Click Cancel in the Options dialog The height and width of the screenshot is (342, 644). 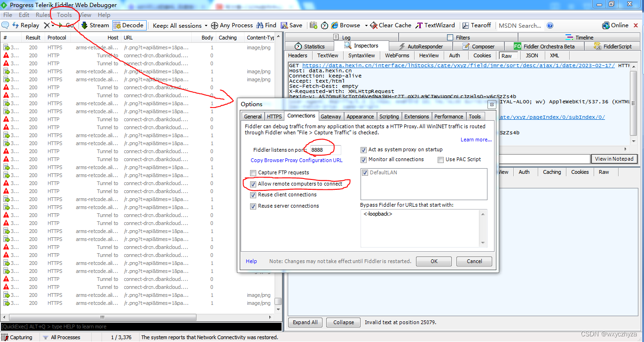point(475,261)
